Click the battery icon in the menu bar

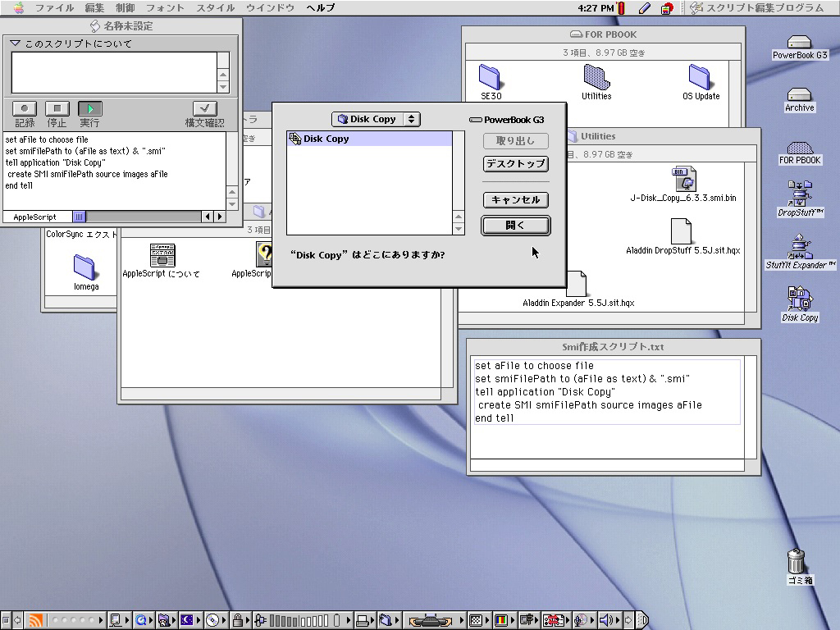(622, 7)
